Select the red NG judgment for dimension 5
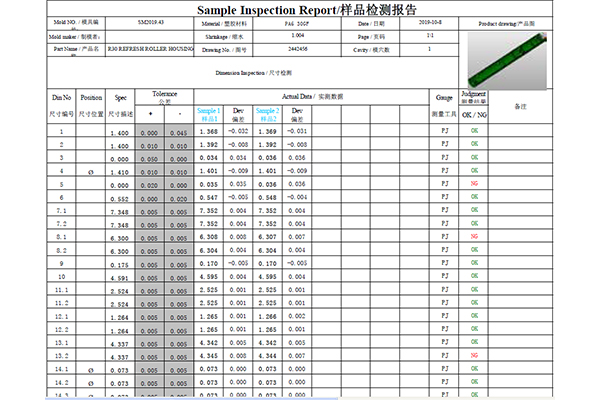Screen dimensions: 600x400 474,184
